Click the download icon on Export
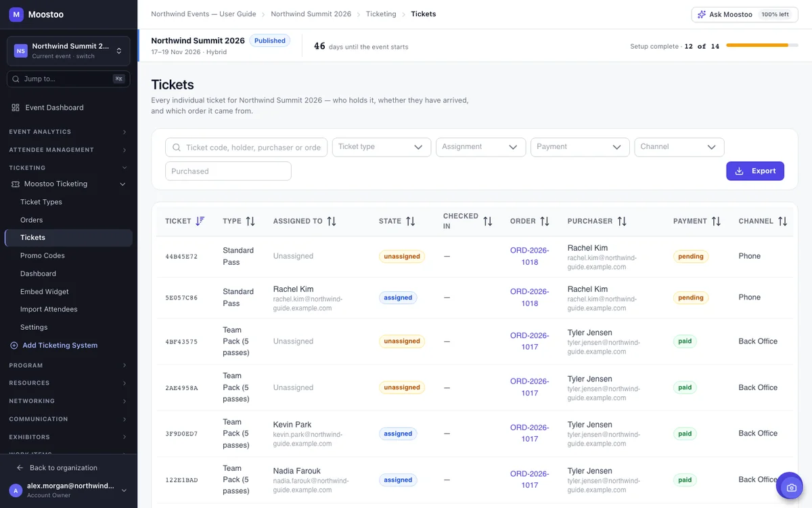This screenshot has height=508, width=812. 740,171
